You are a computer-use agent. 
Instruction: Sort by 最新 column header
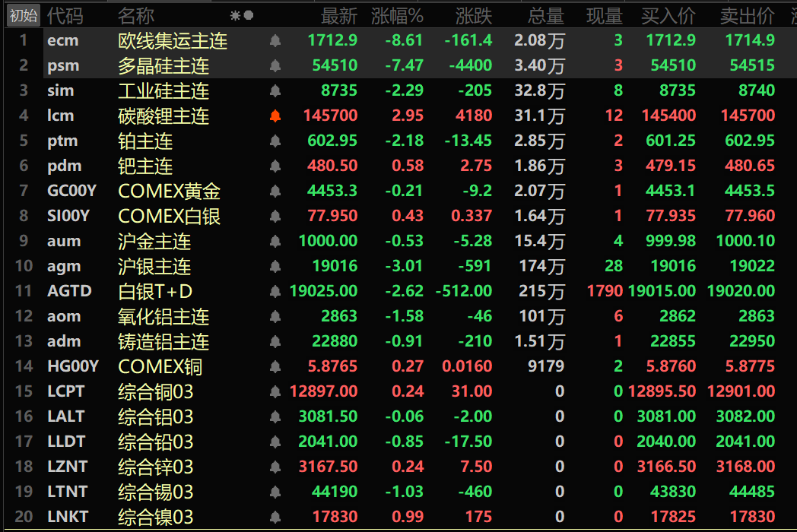(338, 15)
